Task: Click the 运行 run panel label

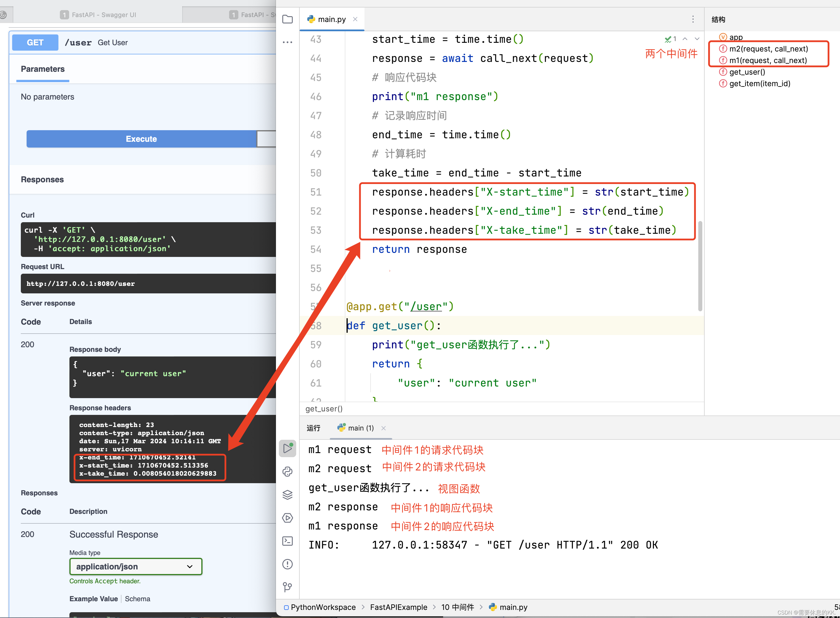Action: (314, 428)
